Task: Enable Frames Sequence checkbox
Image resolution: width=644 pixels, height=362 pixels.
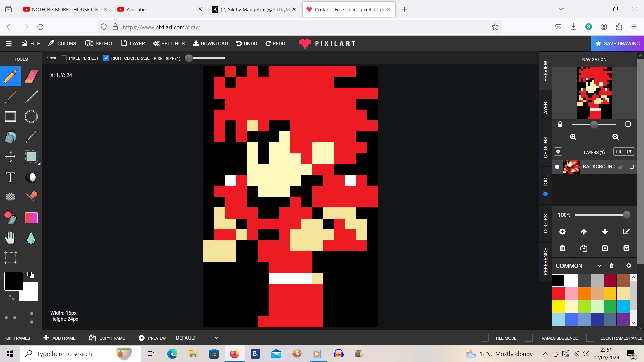Action: tap(529, 338)
